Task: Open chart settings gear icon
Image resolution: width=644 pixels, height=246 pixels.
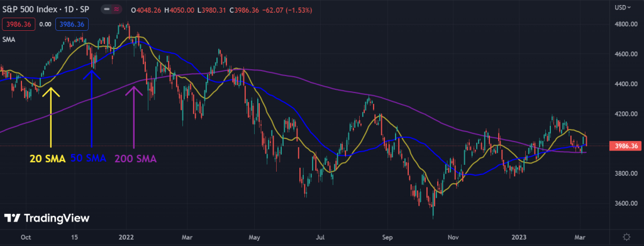Action: pyautogui.click(x=627, y=237)
